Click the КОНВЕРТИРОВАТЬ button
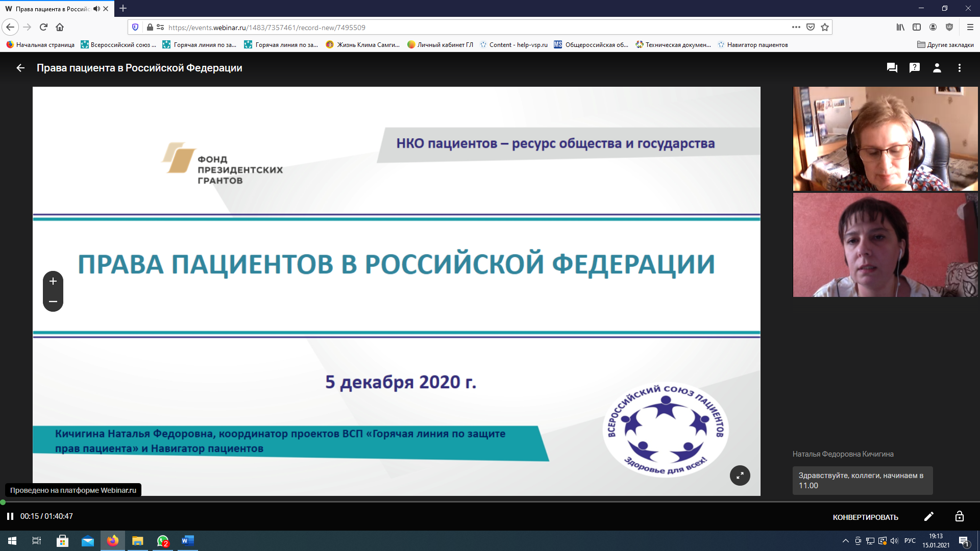The width and height of the screenshot is (980, 551). click(x=865, y=517)
